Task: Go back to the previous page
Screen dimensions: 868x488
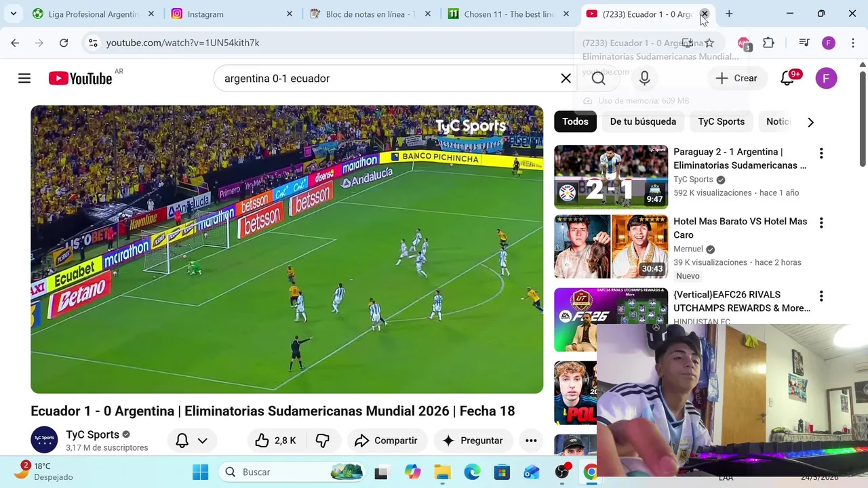Action: point(15,43)
